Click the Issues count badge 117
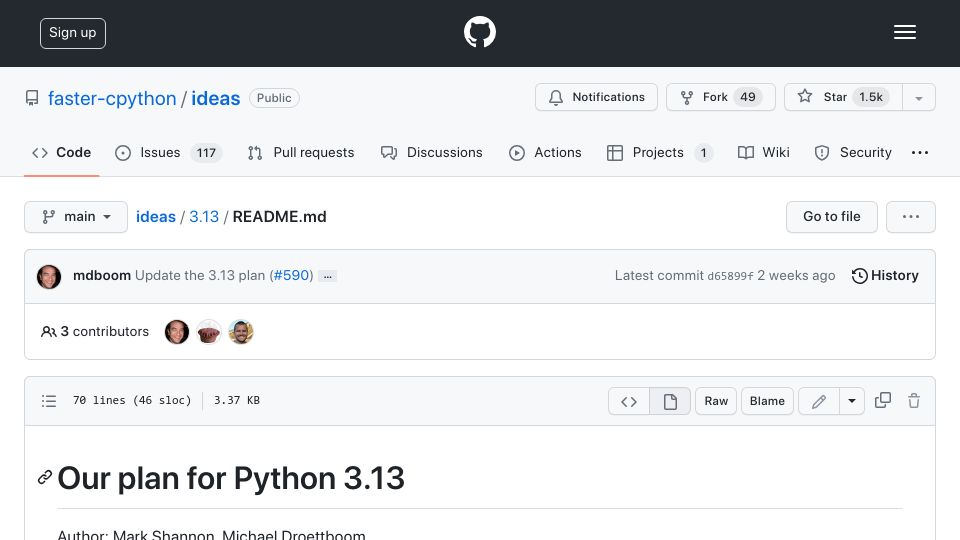Image resolution: width=960 pixels, height=540 pixels. coord(206,152)
